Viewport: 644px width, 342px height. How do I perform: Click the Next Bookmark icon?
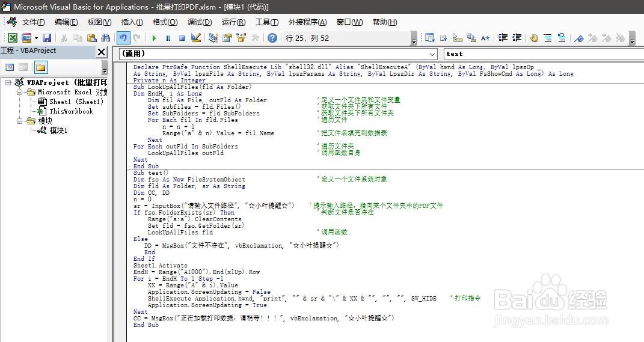pyautogui.click(x=593, y=38)
